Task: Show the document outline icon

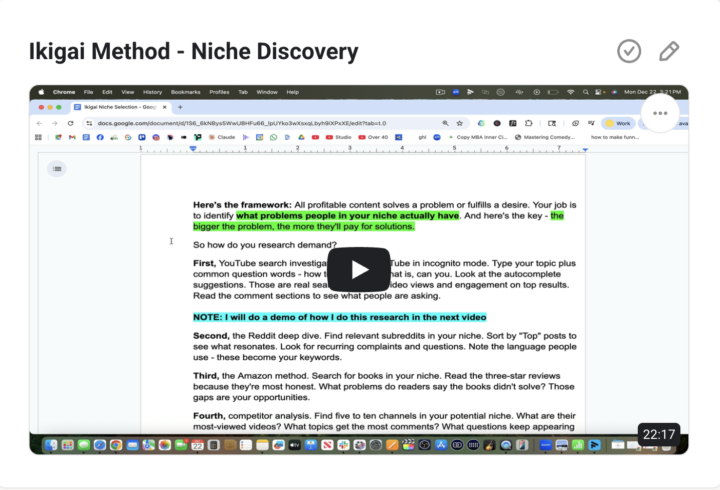Action: click(57, 169)
